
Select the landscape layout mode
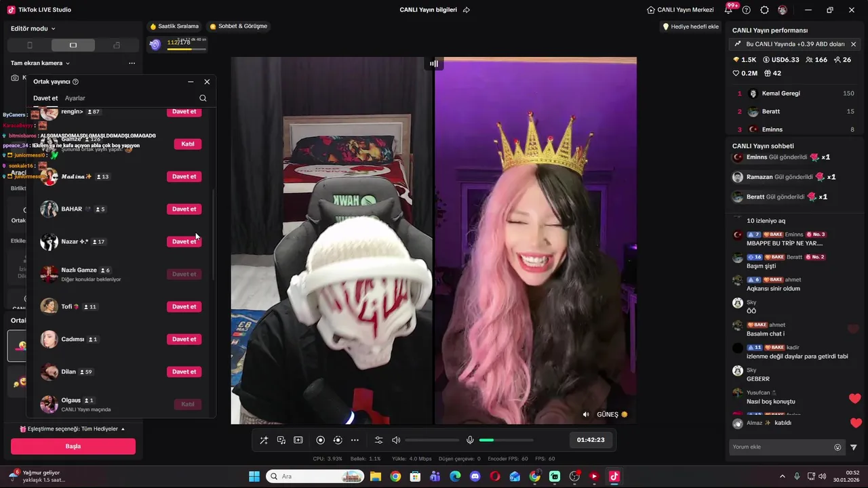pyautogui.click(x=73, y=45)
